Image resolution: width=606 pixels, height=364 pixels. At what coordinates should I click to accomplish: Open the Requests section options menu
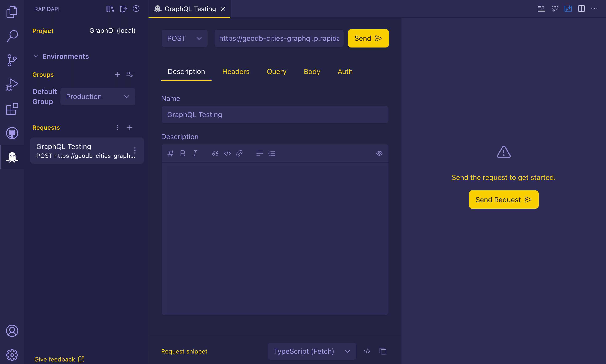[x=118, y=127]
